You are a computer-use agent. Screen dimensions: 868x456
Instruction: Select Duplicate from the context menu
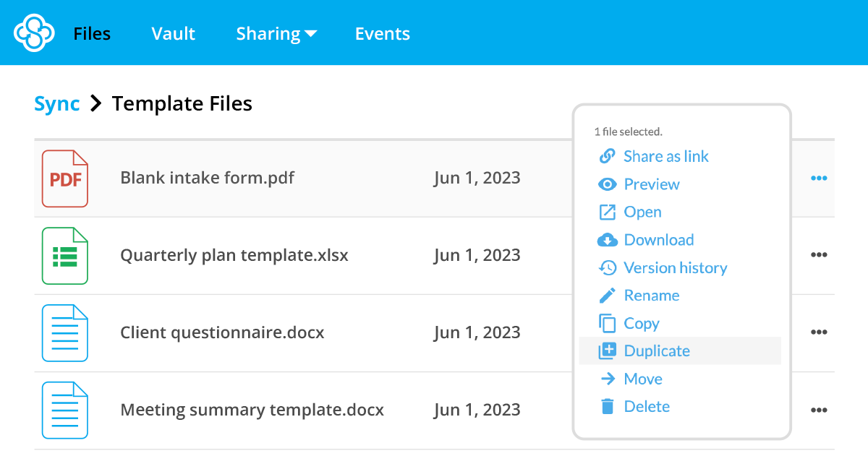pyautogui.click(x=657, y=350)
